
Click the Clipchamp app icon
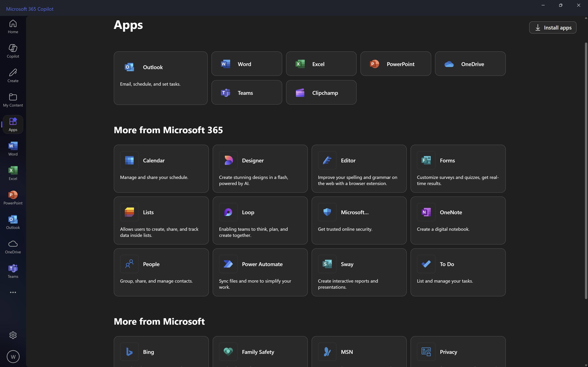point(300,93)
